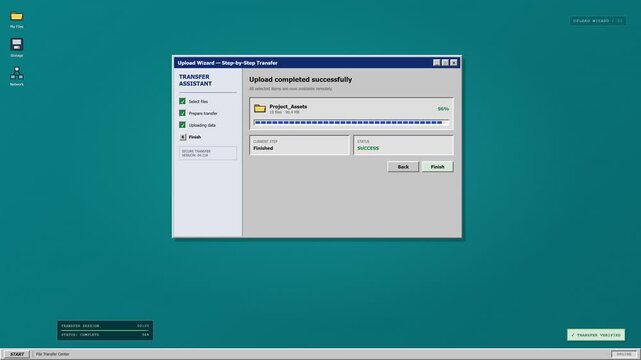Screen dimensions: 641x360
Task: Click the Transfer Verified notification
Action: coord(596,335)
